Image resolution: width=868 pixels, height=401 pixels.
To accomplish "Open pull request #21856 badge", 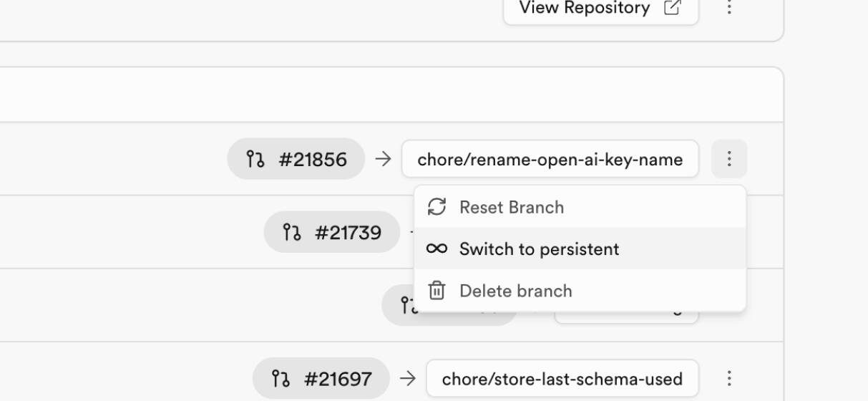I will [296, 158].
